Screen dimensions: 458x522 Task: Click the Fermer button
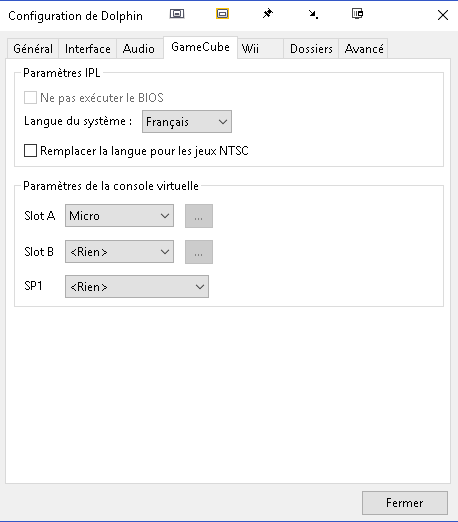click(405, 503)
